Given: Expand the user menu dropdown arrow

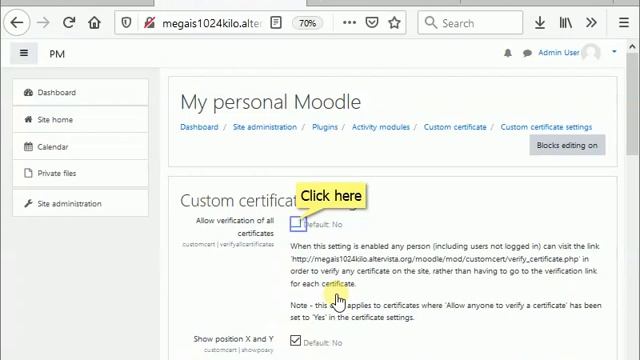Looking at the screenshot, I should (614, 52).
